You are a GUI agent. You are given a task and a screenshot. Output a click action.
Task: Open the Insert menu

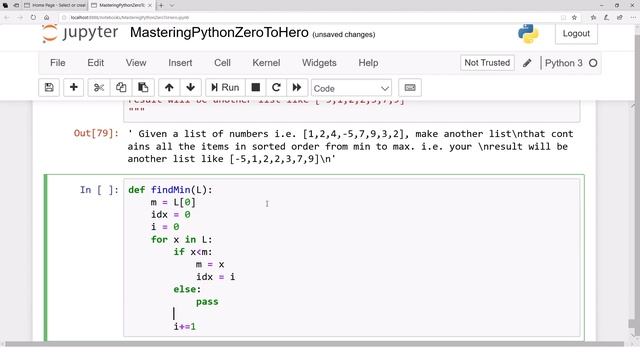180,63
